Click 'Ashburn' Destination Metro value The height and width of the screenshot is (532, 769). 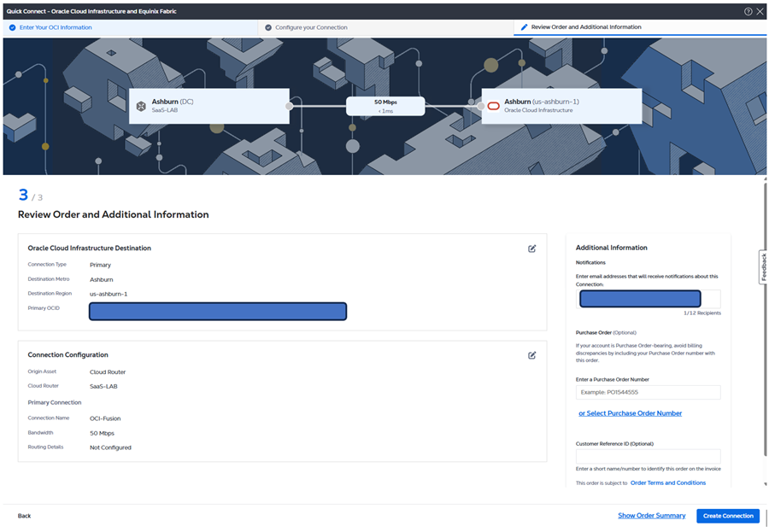click(101, 280)
